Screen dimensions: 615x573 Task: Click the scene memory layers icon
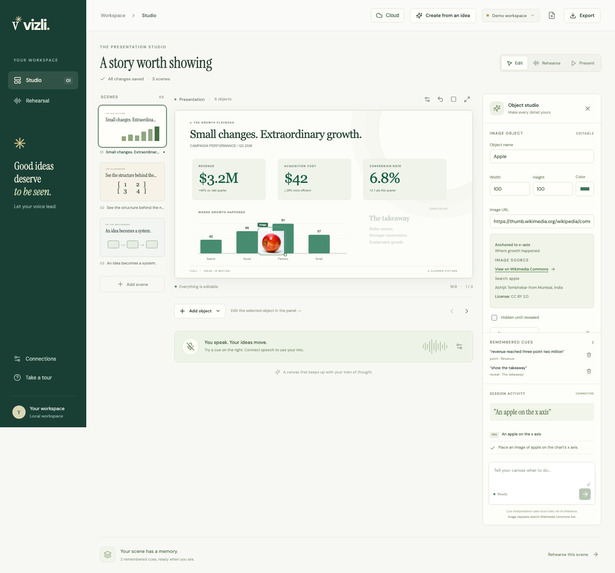point(107,555)
